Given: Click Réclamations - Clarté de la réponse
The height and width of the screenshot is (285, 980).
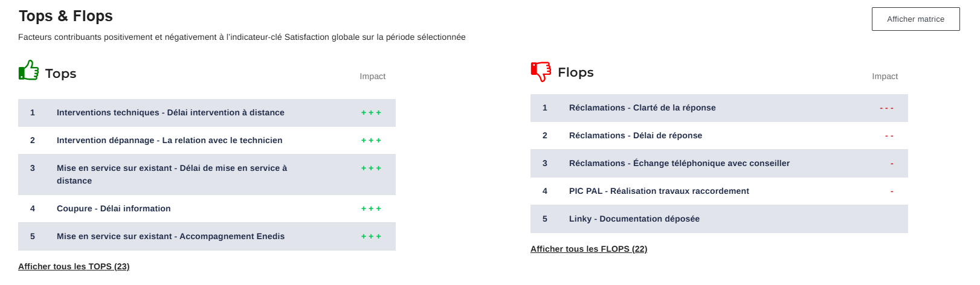Looking at the screenshot, I should 642,108.
